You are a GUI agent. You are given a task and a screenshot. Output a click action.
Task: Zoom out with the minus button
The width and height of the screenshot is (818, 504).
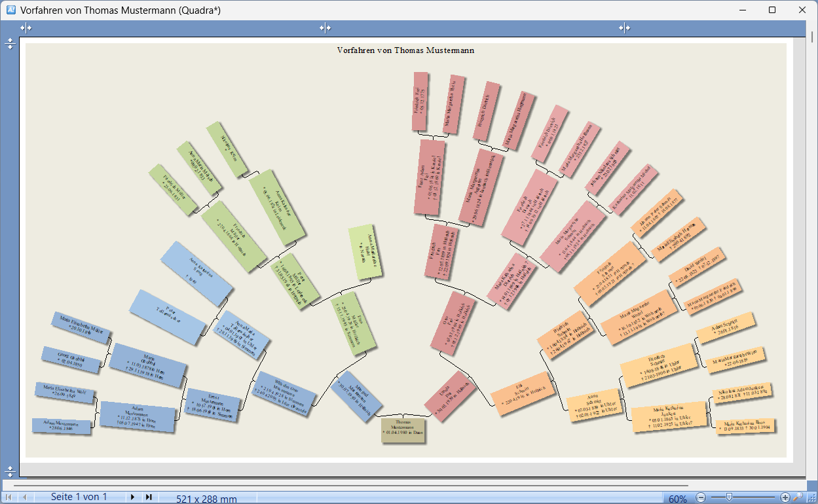700,498
